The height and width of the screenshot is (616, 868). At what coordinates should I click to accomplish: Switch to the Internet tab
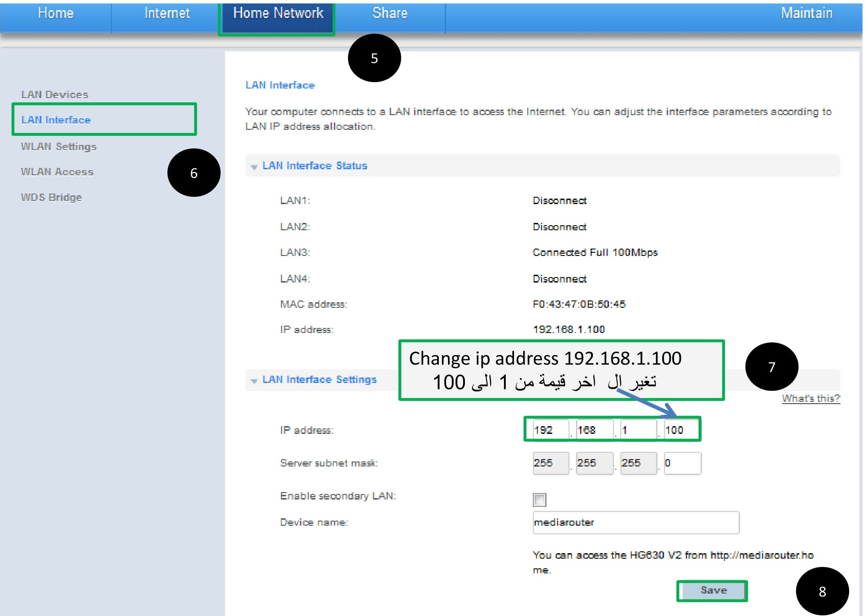(167, 13)
